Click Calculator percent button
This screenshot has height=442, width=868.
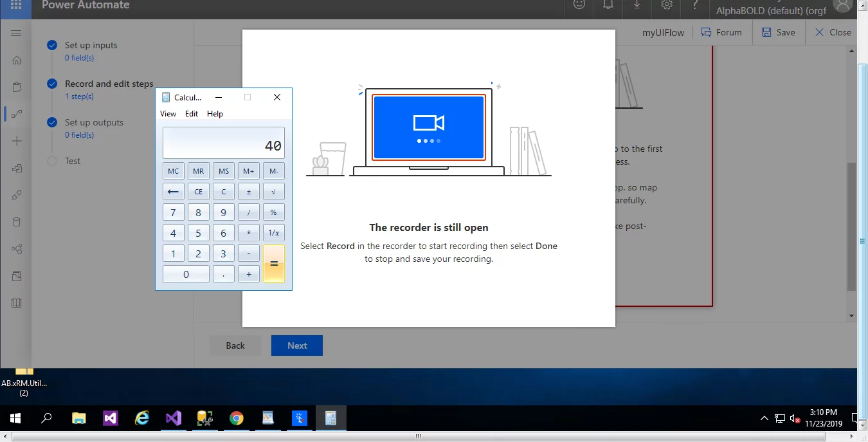coord(274,212)
